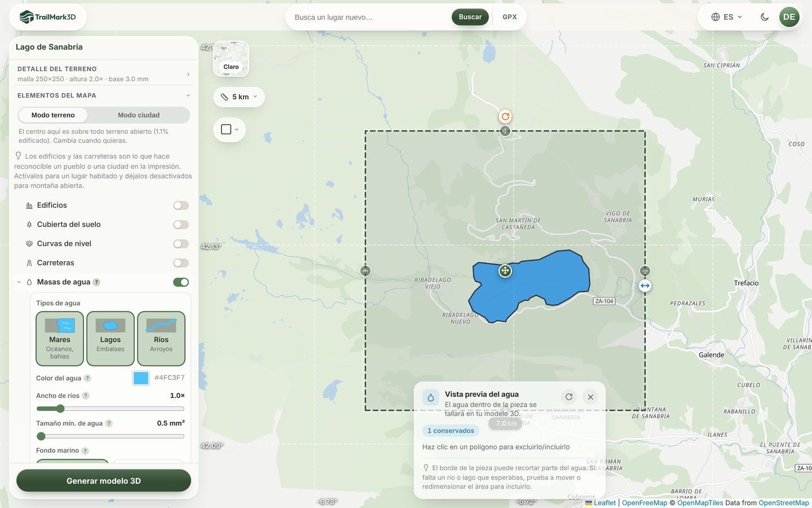Switch to Modo ciudad tab

tap(139, 115)
